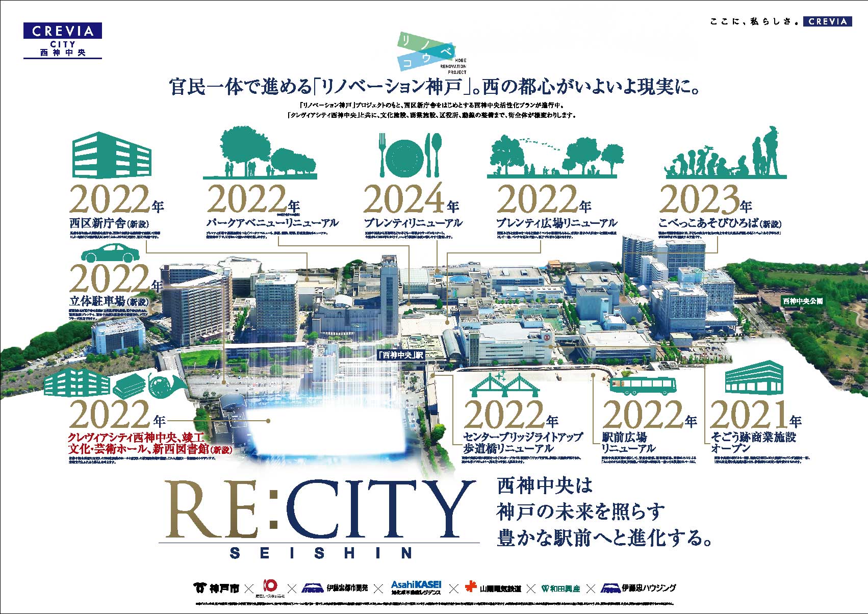
Task: Click the RE:CITY title lettering
Action: pos(321,509)
